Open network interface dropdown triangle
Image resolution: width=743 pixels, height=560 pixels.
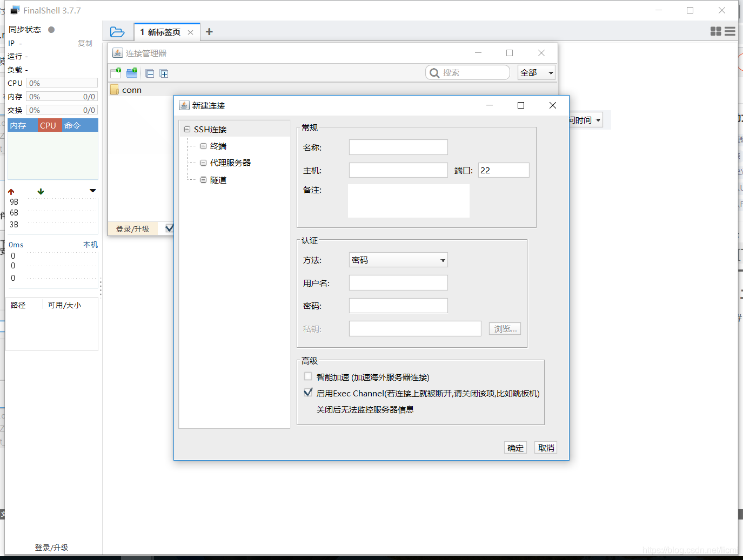point(93,191)
